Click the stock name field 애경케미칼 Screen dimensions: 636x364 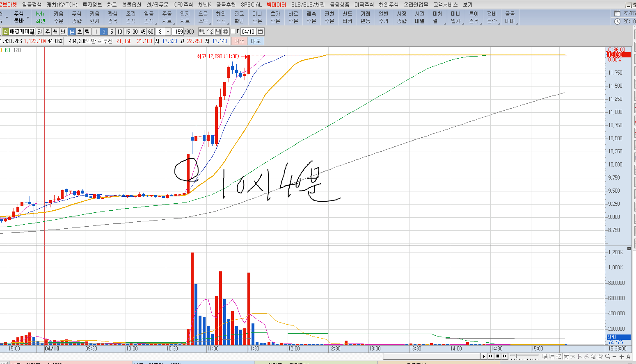coord(22,32)
